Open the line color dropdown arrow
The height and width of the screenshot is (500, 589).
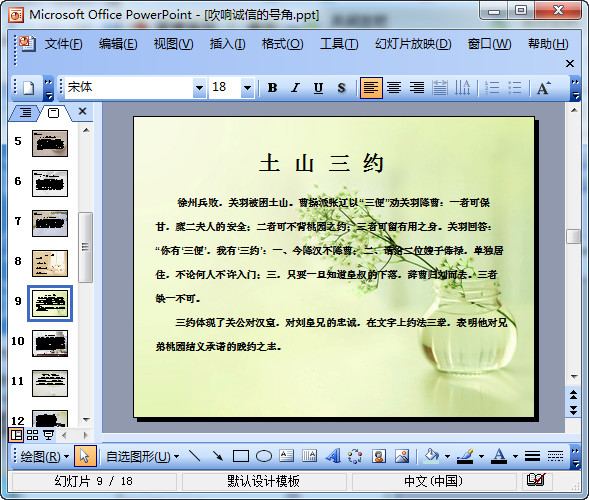point(481,457)
